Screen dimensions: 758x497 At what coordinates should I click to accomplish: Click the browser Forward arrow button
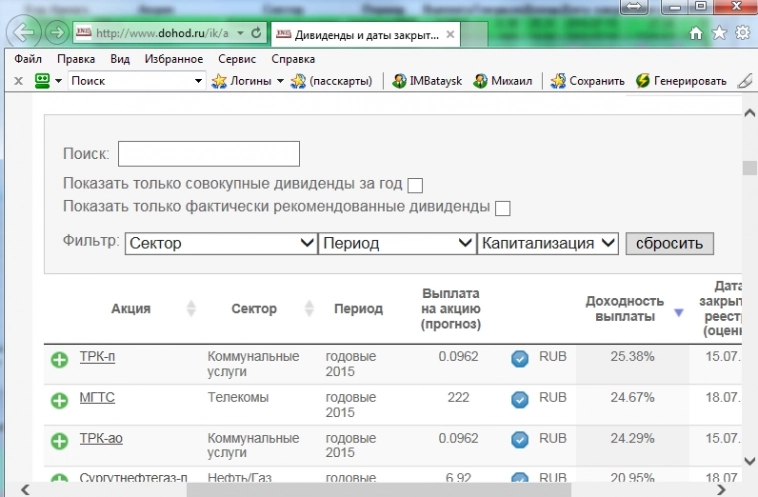coord(56,33)
